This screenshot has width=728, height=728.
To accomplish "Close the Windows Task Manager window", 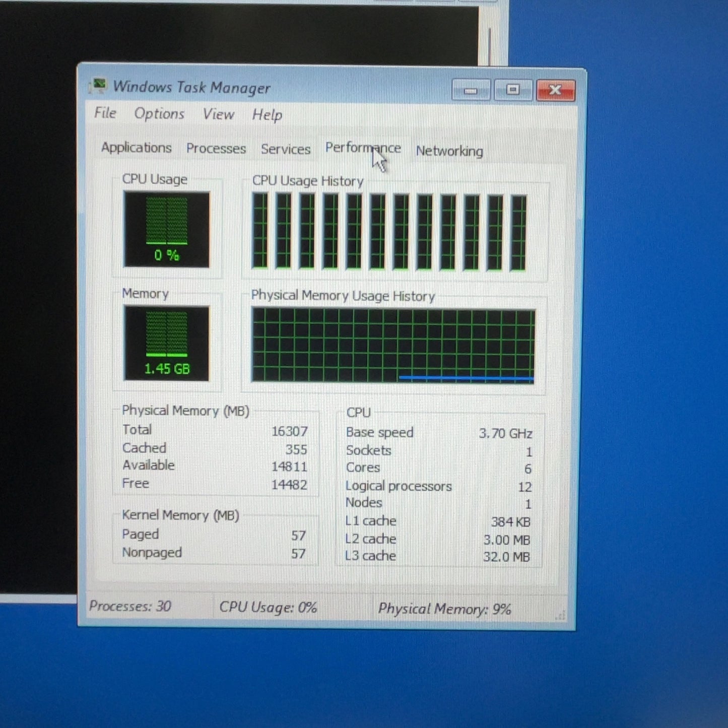I will 555,91.
